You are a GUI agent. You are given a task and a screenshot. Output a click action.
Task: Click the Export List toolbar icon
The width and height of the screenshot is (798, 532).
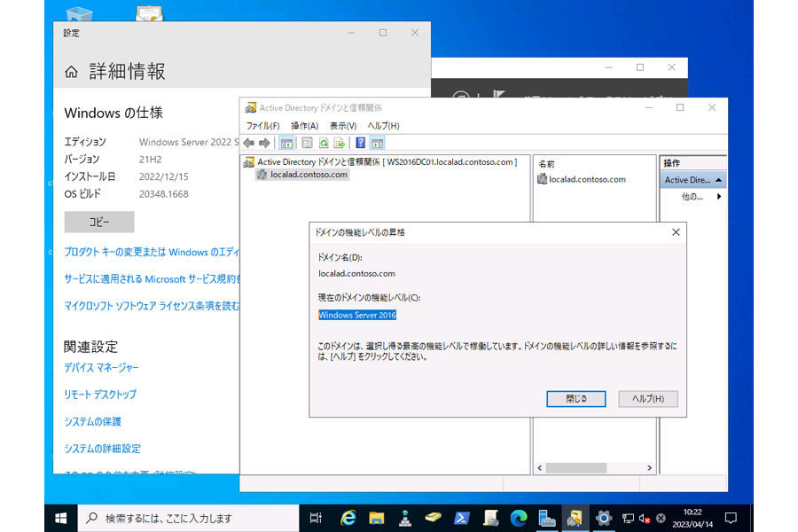pyautogui.click(x=340, y=143)
